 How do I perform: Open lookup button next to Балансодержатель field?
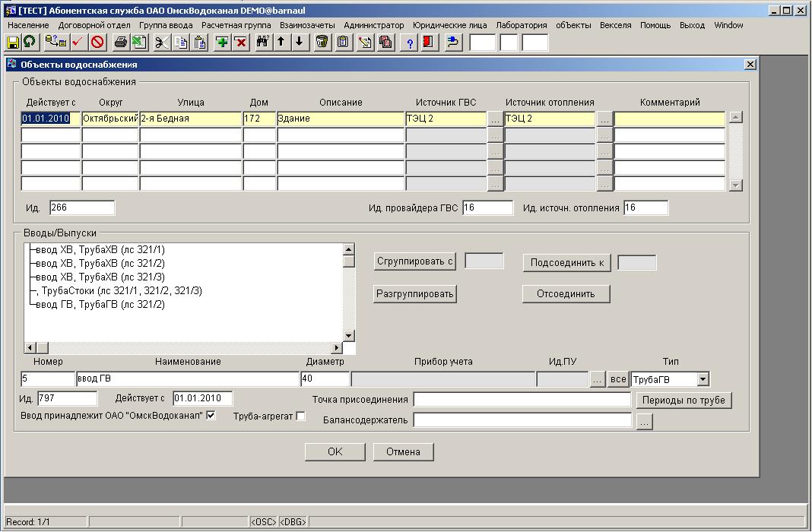tap(644, 422)
